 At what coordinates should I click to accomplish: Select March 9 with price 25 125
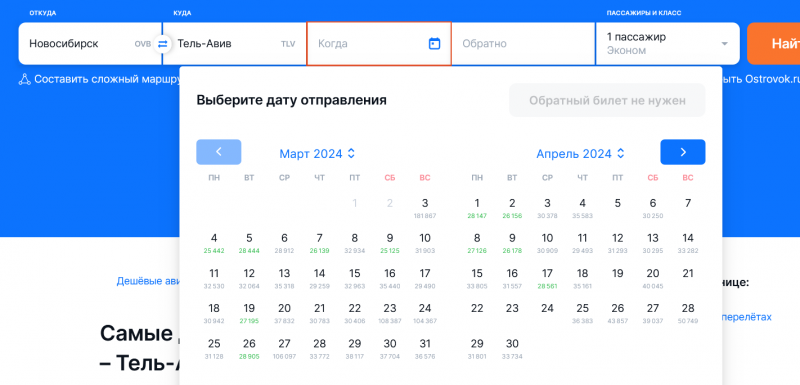pos(390,243)
